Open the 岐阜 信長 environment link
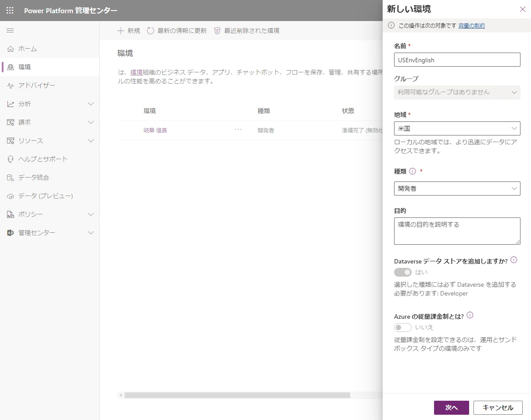The height and width of the screenshot is (420, 531). [155, 130]
